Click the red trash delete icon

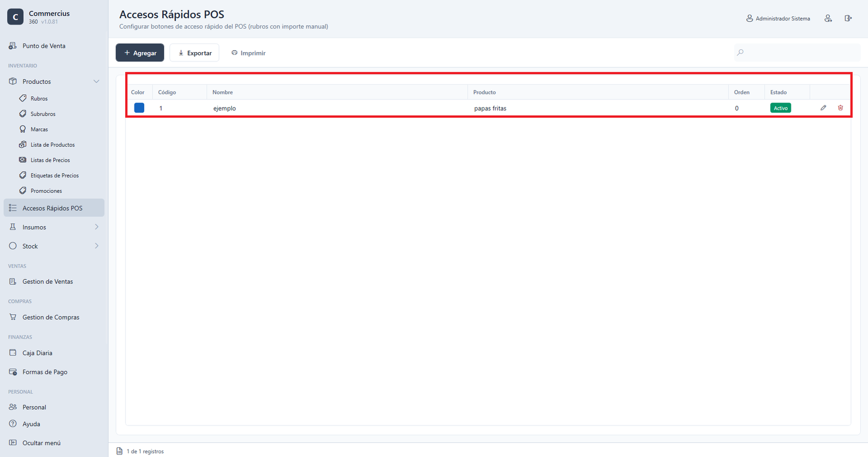[x=840, y=108]
